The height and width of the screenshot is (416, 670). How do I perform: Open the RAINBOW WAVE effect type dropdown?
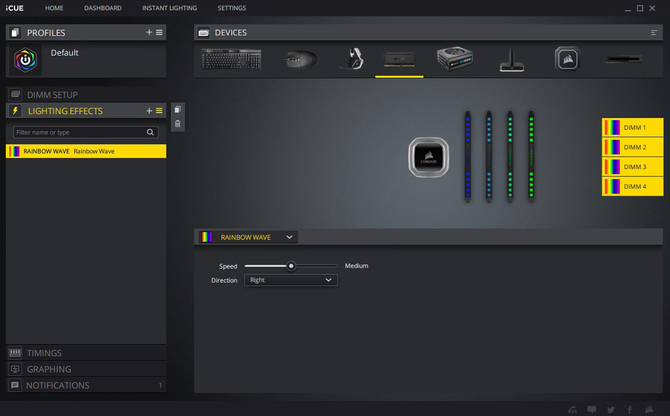click(x=248, y=237)
